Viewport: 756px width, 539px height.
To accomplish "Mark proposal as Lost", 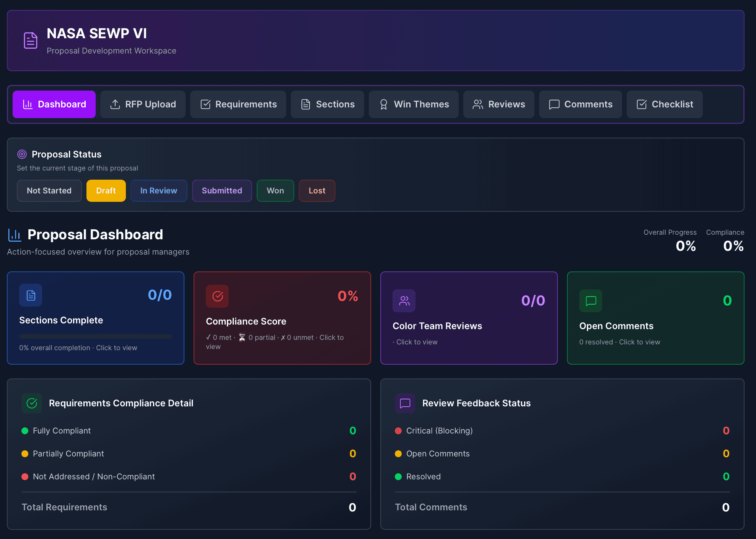I will (x=317, y=190).
